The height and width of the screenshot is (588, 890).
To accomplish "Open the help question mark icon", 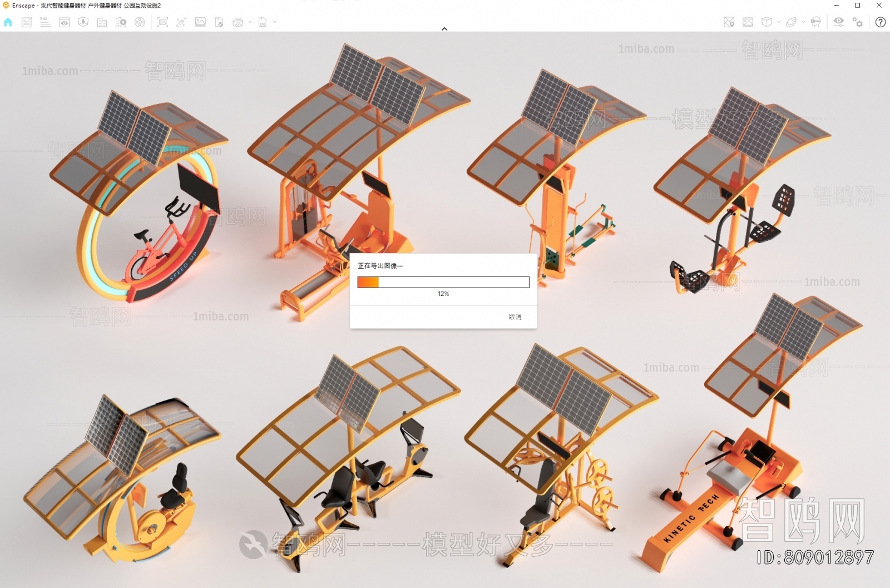I will coord(880,22).
